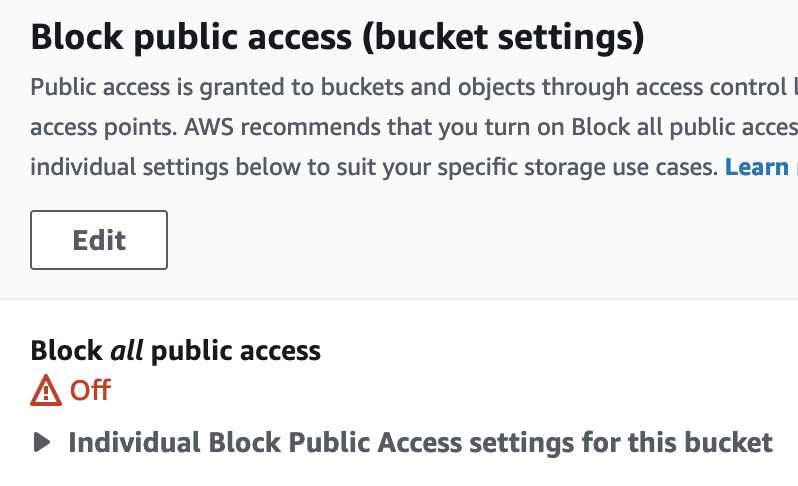Click the red Off status text
Viewport: 798px width, 486px height.
point(90,390)
